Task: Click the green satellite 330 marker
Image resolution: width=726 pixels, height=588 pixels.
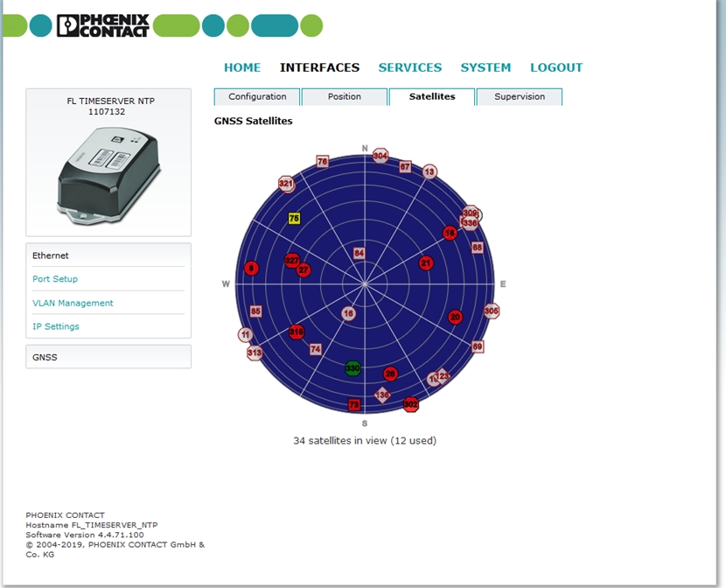Action: (x=353, y=368)
